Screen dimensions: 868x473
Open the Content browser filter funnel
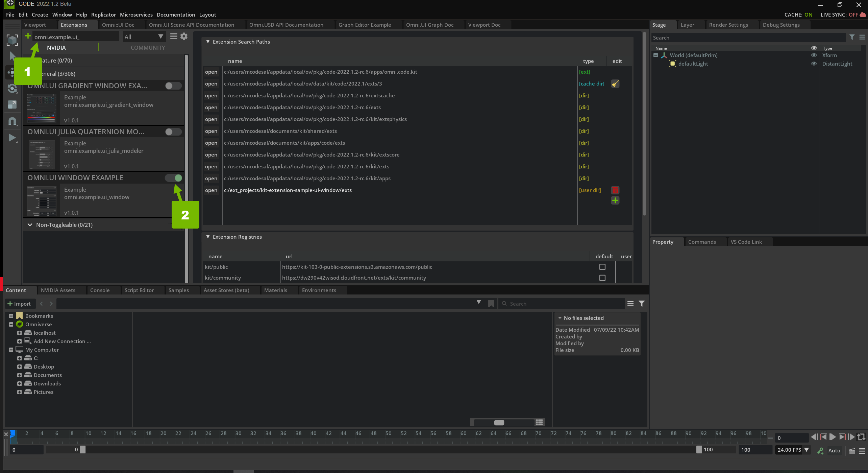(641, 304)
